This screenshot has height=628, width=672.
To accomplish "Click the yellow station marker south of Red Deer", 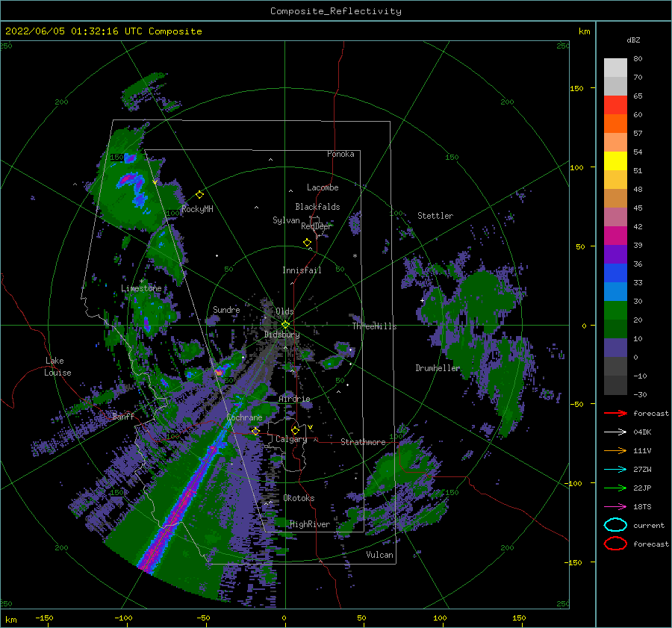I will [x=308, y=242].
